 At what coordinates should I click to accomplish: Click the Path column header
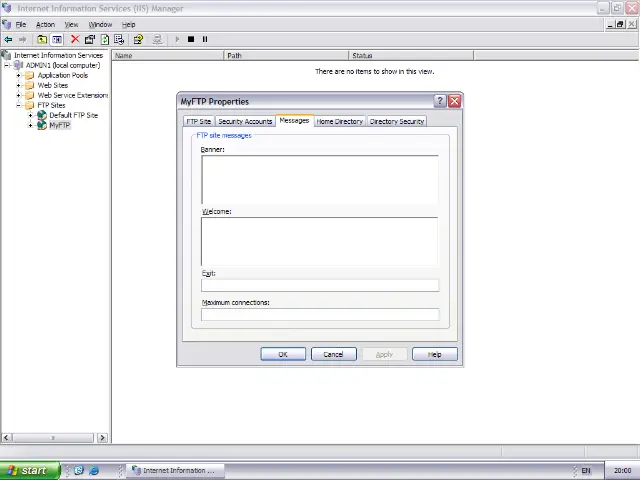(x=286, y=56)
